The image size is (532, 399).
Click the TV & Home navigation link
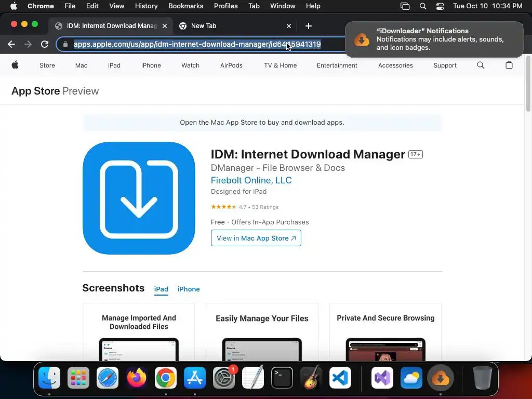pyautogui.click(x=280, y=65)
